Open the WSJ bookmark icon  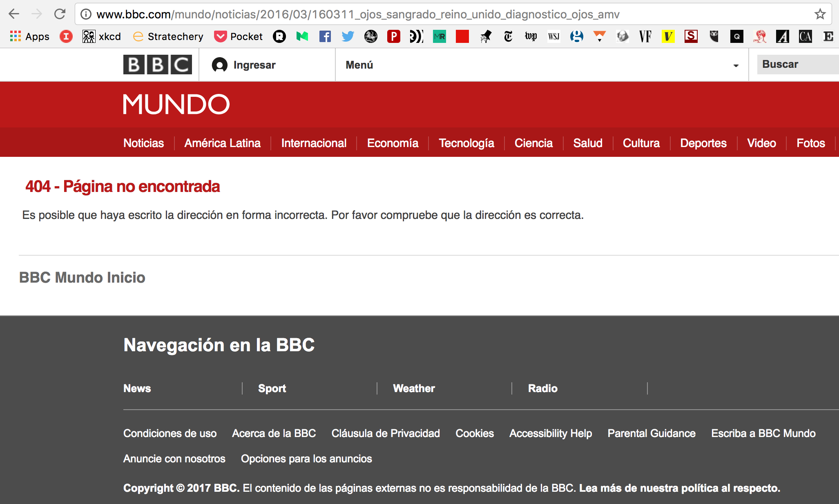(x=553, y=37)
